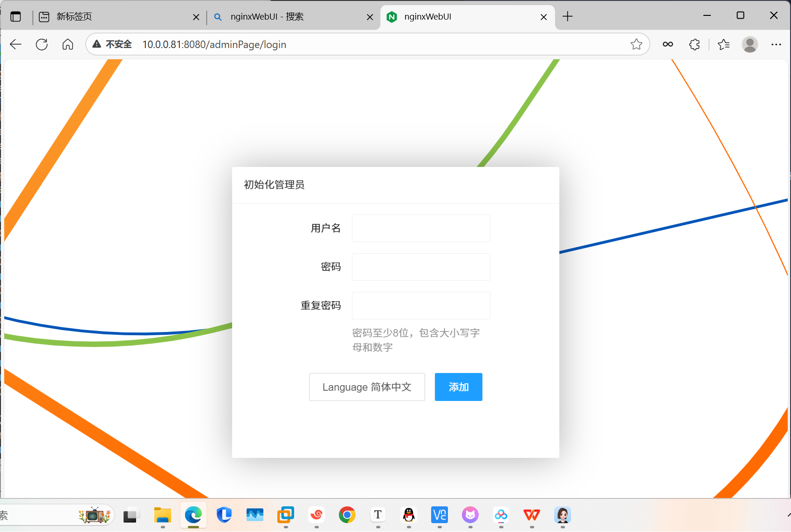Open the browser settings and more menu
Image resolution: width=791 pixels, height=532 pixels.
[x=776, y=44]
